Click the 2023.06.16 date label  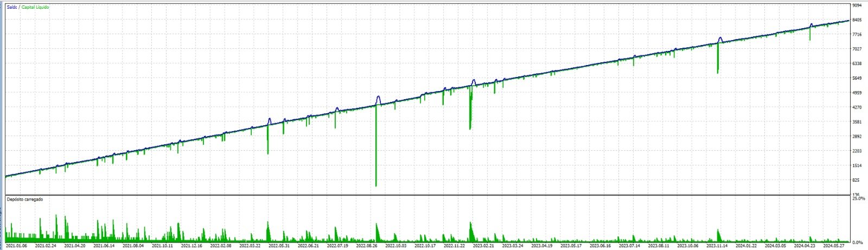click(x=601, y=246)
